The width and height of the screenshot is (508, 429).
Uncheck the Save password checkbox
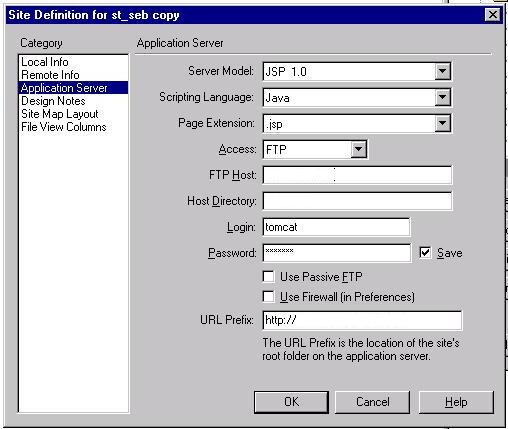[425, 253]
